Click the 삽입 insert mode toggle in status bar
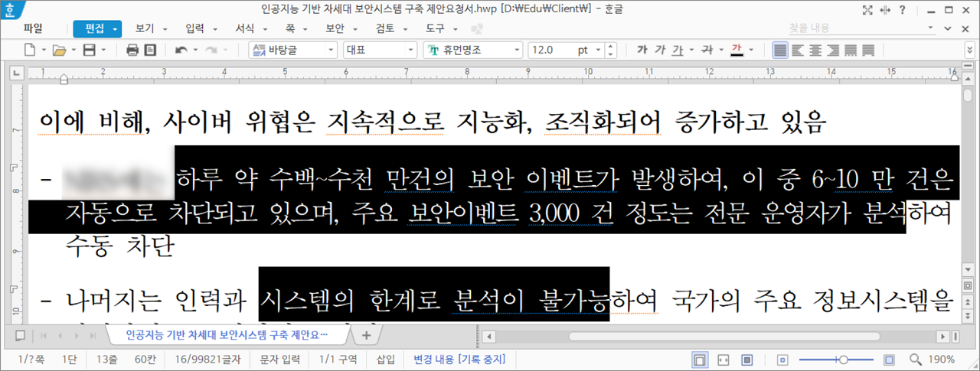Image resolution: width=980 pixels, height=371 pixels. click(386, 359)
